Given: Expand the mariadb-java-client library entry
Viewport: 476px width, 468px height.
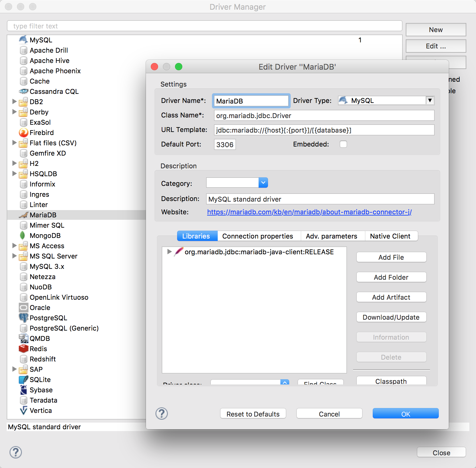Looking at the screenshot, I should tap(170, 252).
